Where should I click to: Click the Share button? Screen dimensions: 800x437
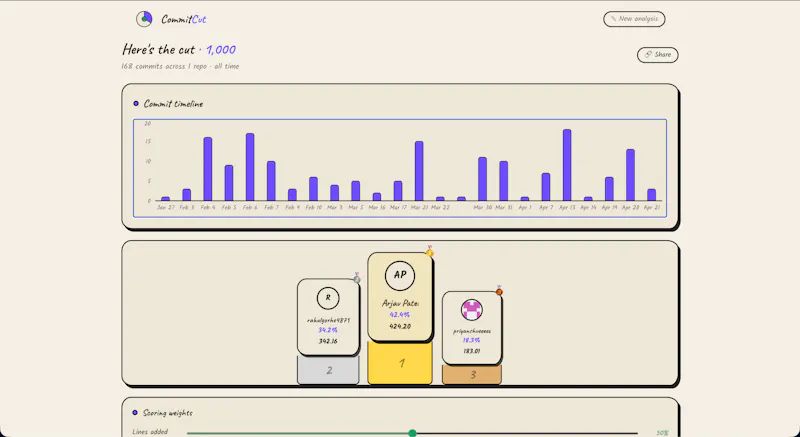tap(658, 55)
